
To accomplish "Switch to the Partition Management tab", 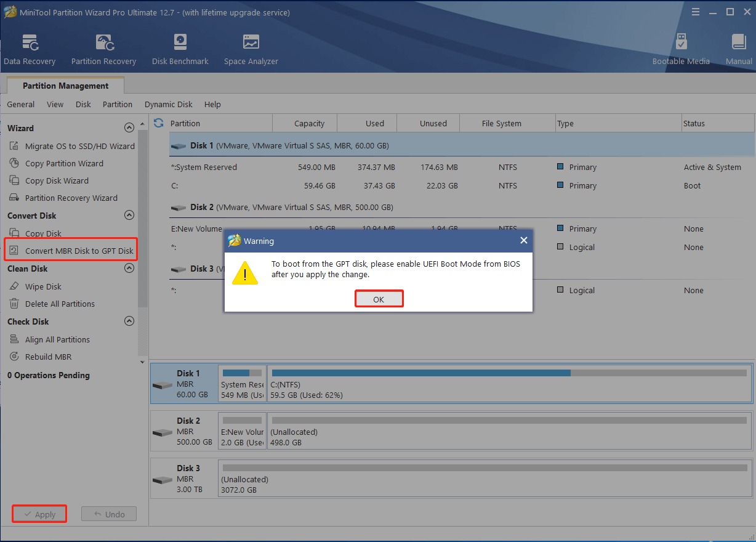I will 65,86.
